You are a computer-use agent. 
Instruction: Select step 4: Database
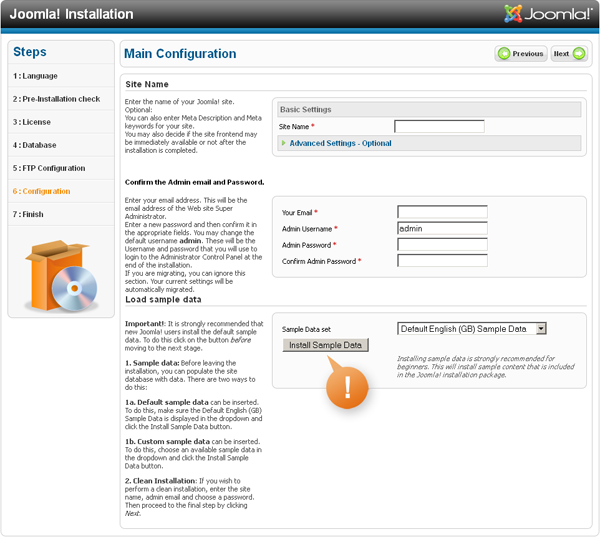(x=34, y=145)
